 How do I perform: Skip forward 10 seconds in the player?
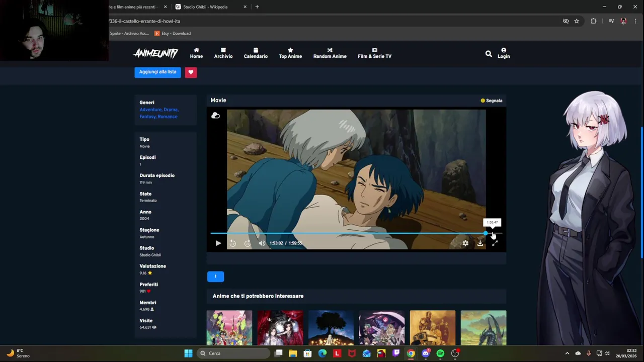(248, 243)
